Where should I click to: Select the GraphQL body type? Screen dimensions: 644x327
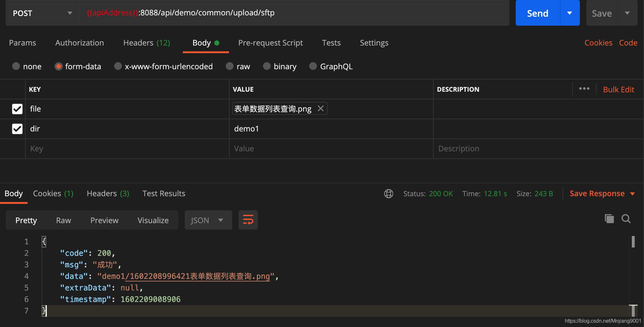coord(313,66)
